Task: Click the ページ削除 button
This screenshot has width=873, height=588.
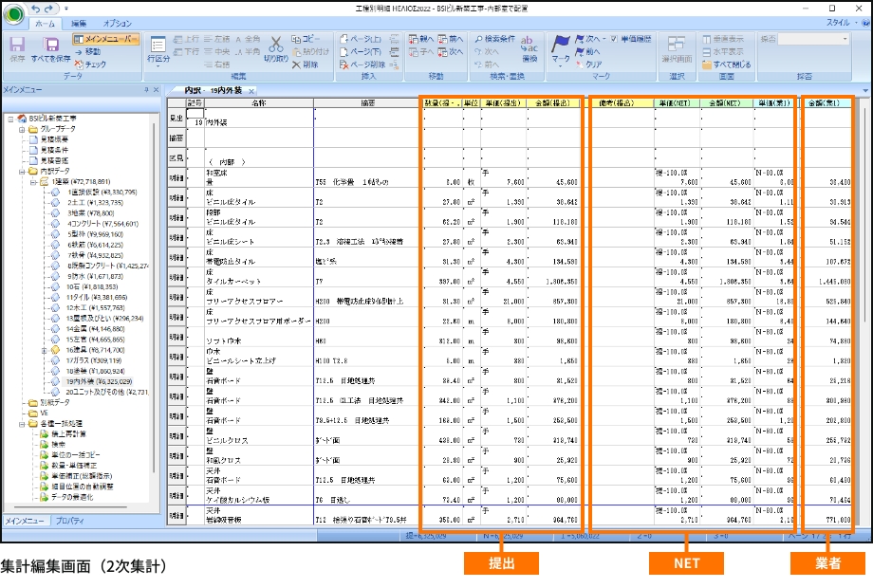Action: (366, 64)
